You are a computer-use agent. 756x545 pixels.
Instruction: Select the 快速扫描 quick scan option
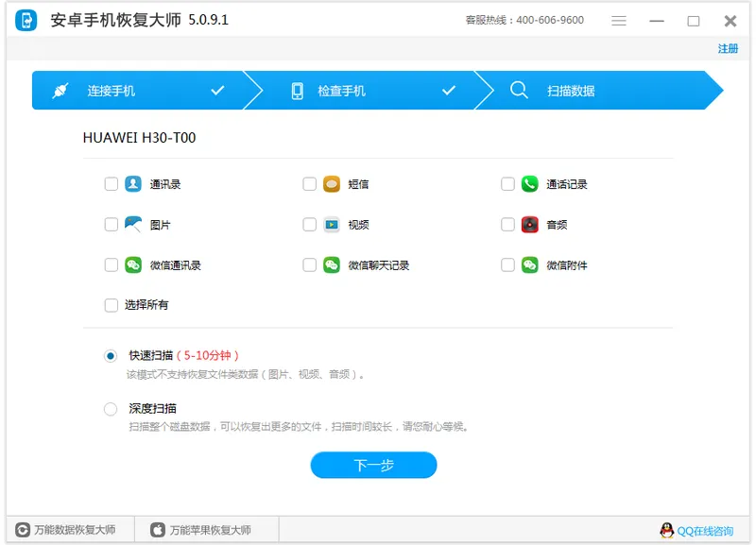click(112, 356)
